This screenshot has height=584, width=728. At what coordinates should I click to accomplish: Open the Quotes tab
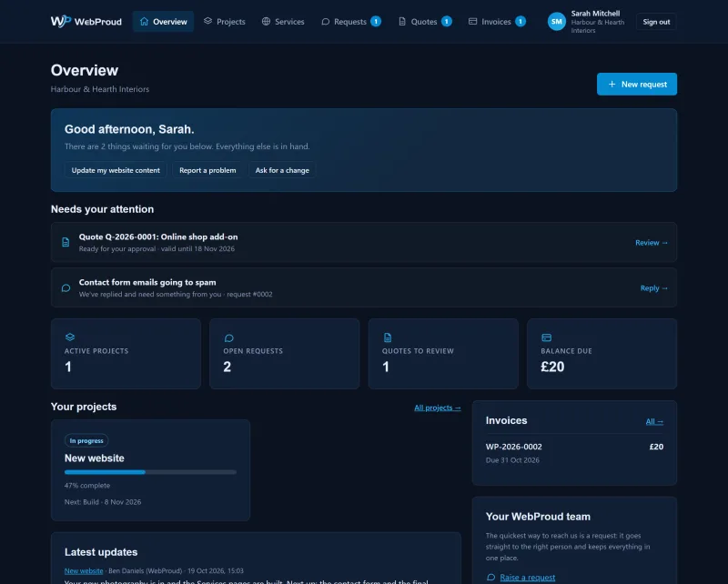coord(425,21)
